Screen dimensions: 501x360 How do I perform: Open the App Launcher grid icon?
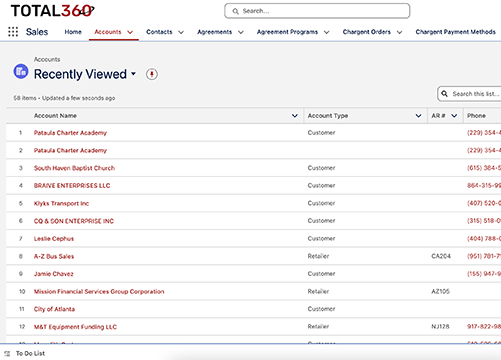[13, 32]
